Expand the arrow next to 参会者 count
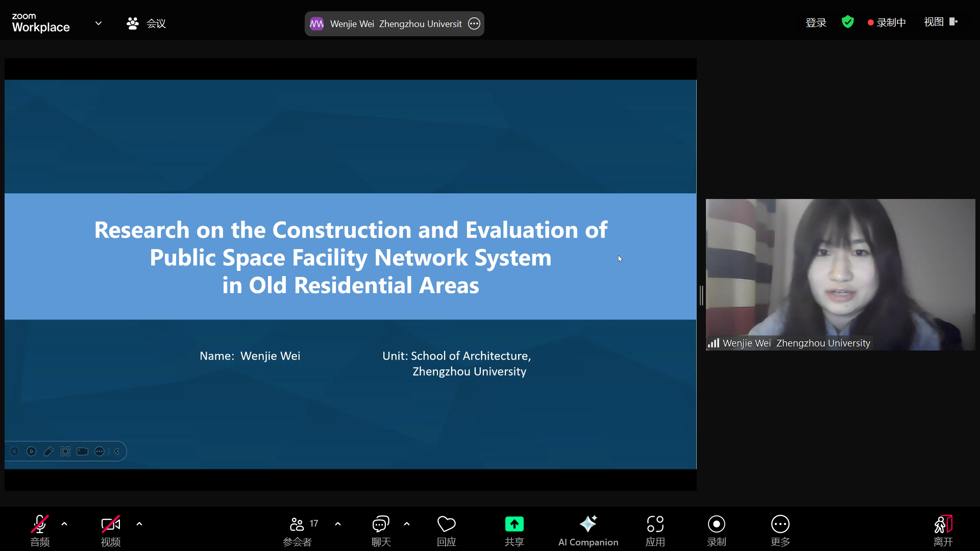 (338, 524)
